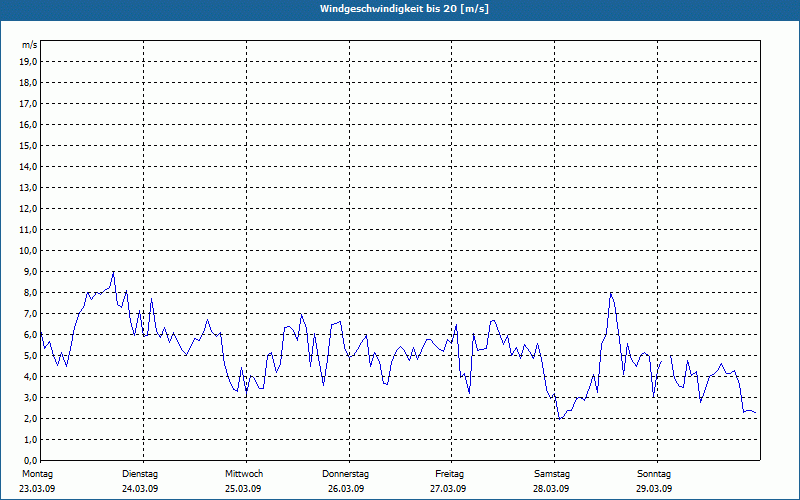Click the chart title Windgeschwindigkeit bis 20 [m/s]
Screen dimensions: 800x500
click(404, 9)
